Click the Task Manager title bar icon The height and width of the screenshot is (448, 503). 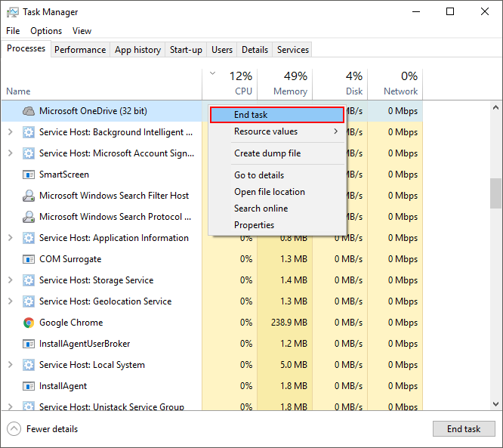(13, 12)
